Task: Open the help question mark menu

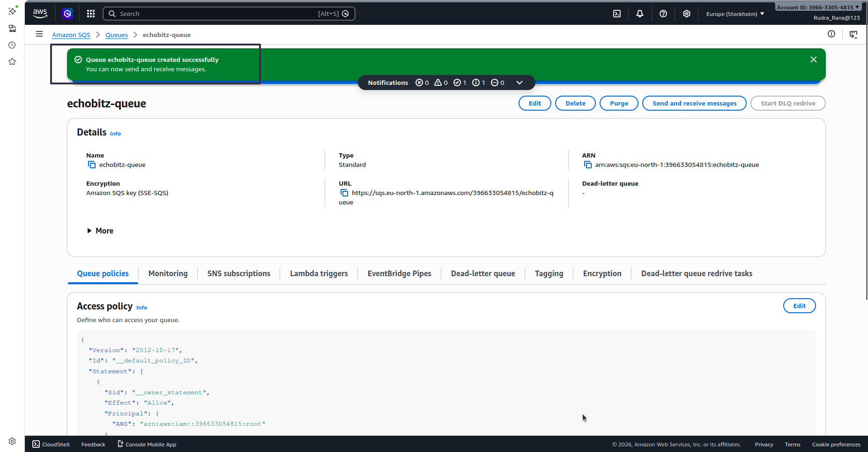Action: click(663, 14)
